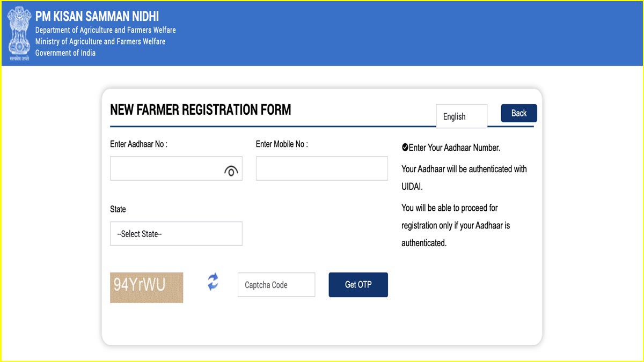Refresh the captcha using the arrows icon
The width and height of the screenshot is (644, 362).
[213, 282]
